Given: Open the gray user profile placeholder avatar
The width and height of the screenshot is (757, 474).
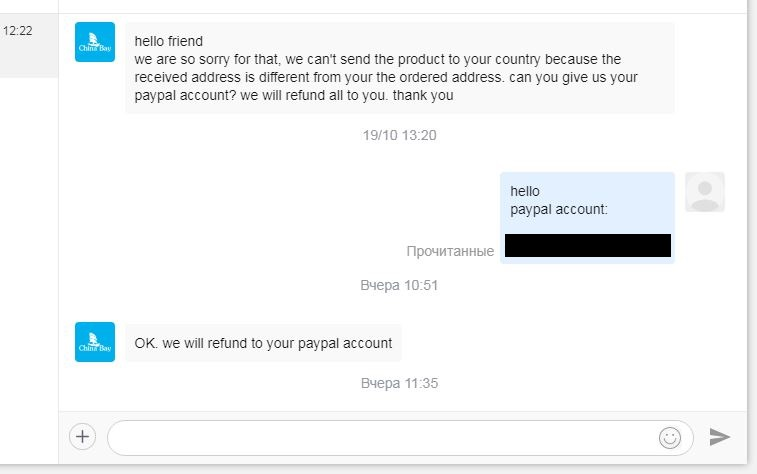Looking at the screenshot, I should 705,192.
